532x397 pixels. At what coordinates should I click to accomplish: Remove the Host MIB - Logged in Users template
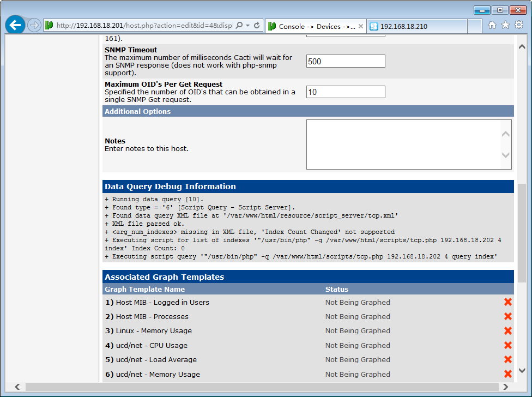click(508, 302)
